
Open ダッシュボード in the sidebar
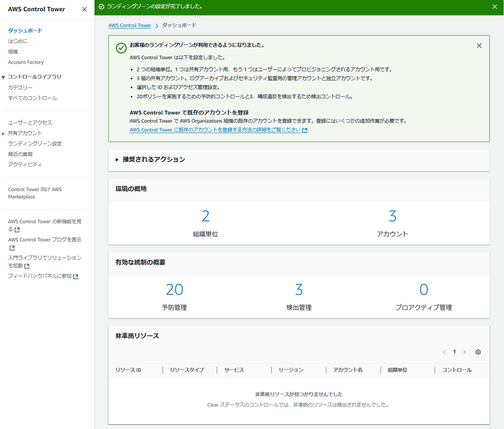tap(25, 31)
